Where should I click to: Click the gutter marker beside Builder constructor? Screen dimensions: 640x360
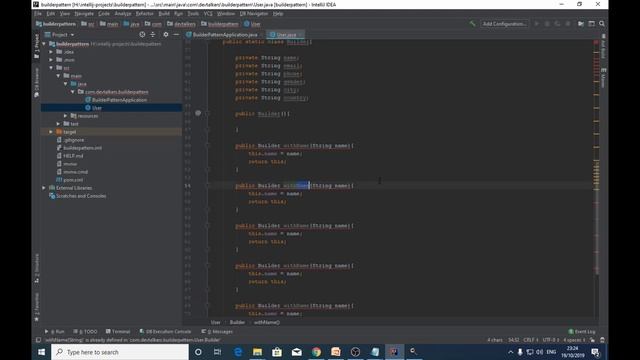(x=198, y=113)
